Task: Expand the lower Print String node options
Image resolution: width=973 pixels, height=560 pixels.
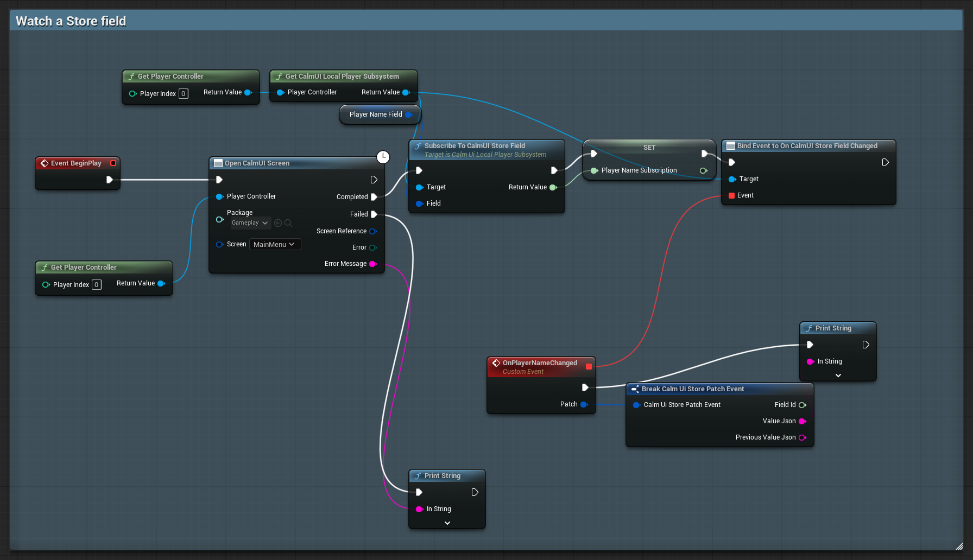Action: point(447,523)
